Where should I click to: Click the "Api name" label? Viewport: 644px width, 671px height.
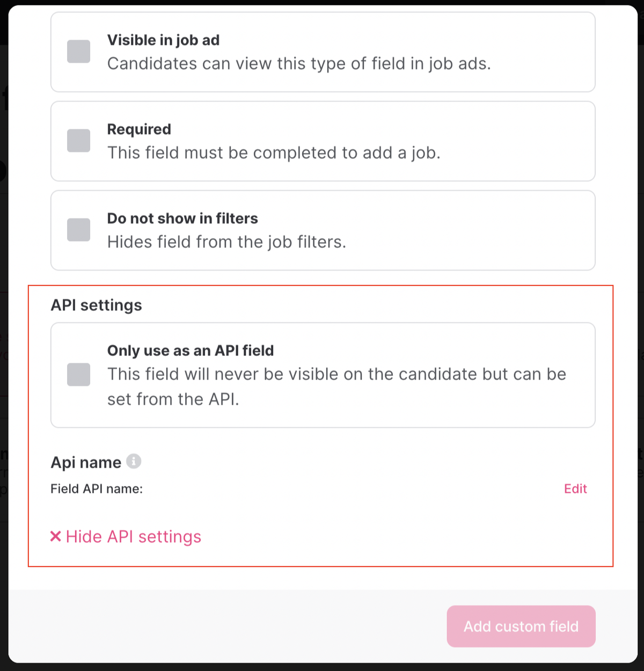[x=86, y=462]
